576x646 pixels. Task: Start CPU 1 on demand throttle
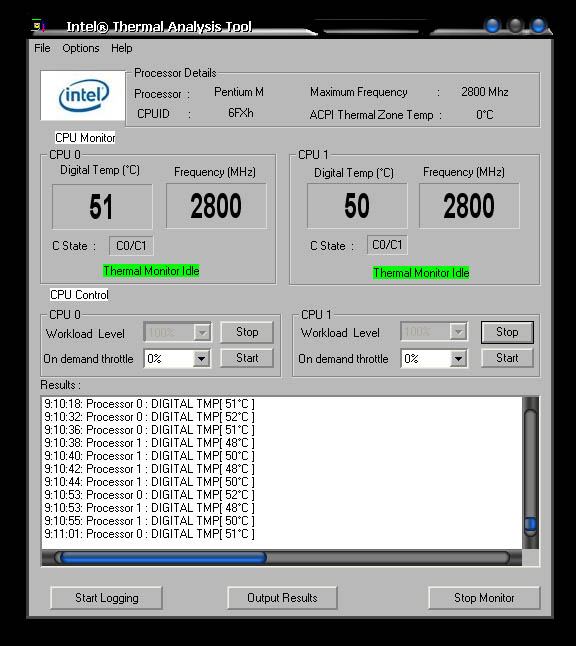pyautogui.click(x=507, y=358)
